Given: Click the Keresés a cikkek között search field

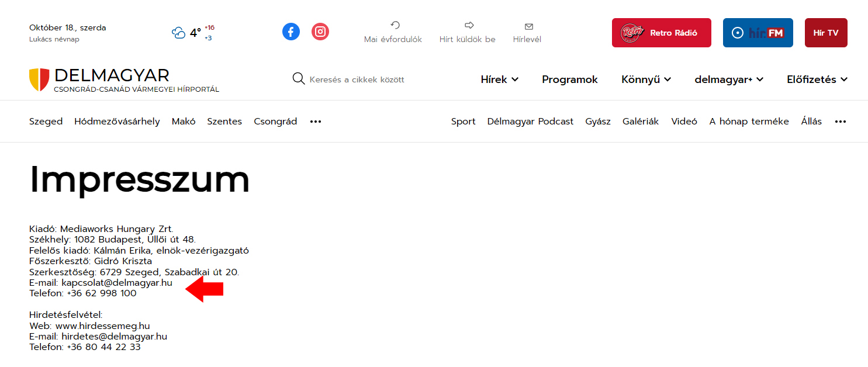Looking at the screenshot, I should [357, 79].
